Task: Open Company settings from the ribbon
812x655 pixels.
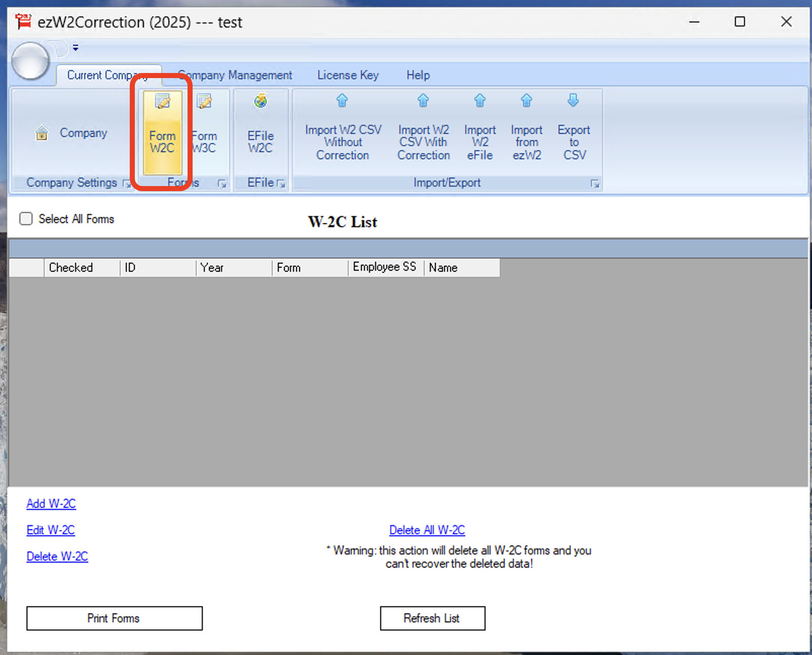Action: pyautogui.click(x=71, y=133)
